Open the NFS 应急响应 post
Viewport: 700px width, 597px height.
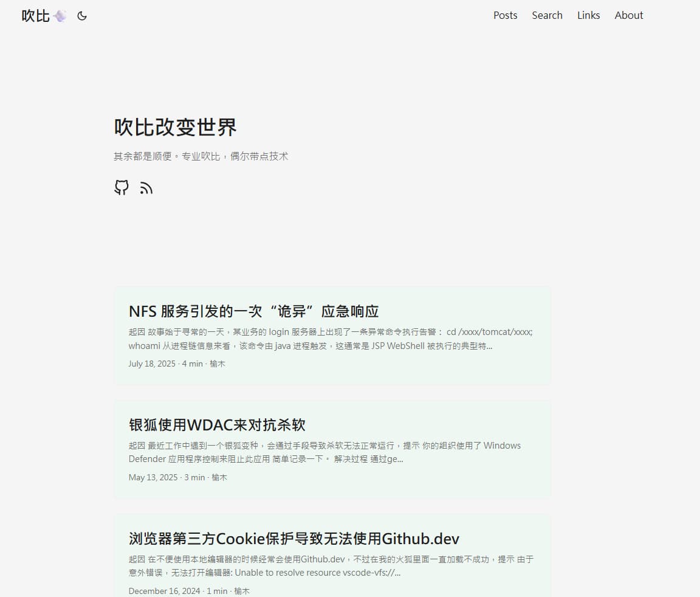[x=253, y=311]
